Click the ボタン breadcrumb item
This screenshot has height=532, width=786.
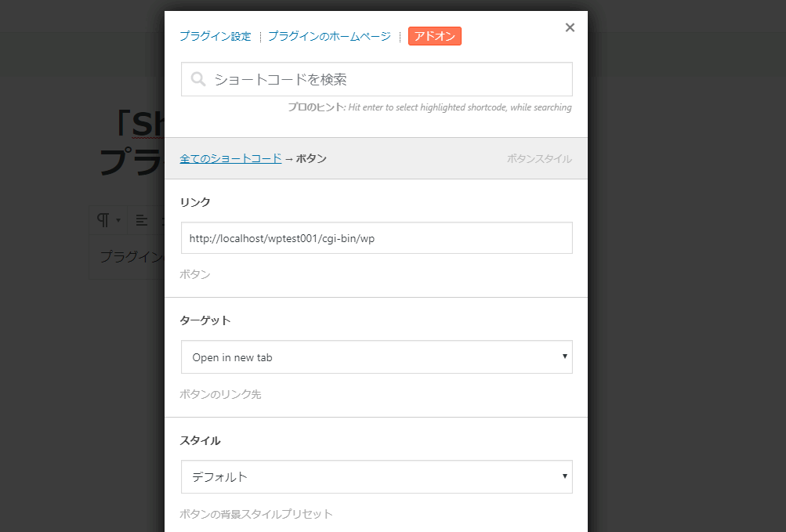311,158
